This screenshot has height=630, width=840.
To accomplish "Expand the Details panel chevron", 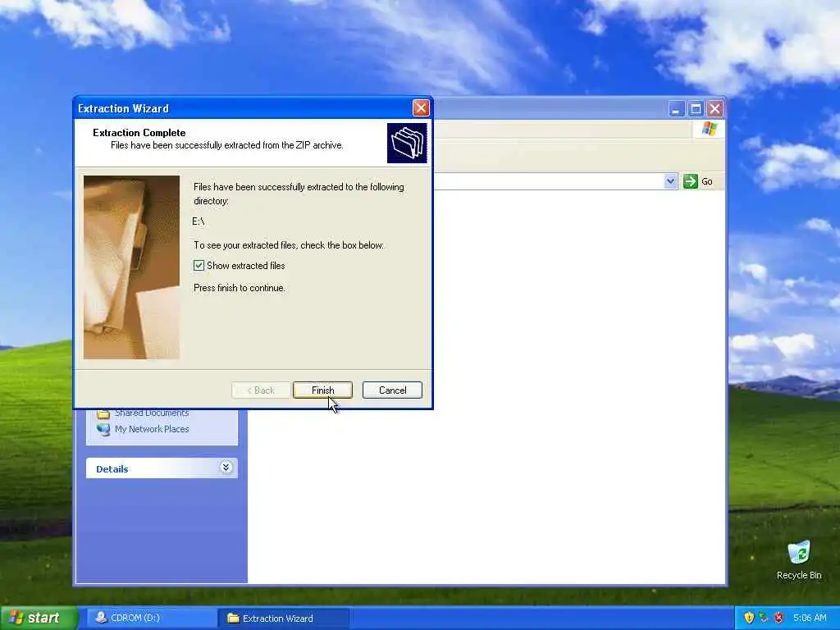I will 226,468.
